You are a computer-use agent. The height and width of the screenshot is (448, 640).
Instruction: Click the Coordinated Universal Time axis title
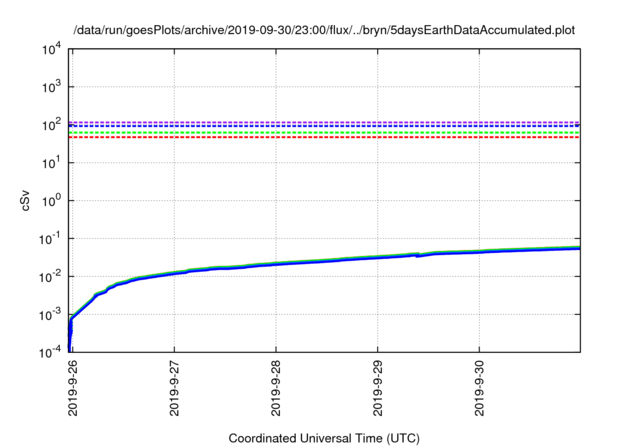tap(324, 439)
